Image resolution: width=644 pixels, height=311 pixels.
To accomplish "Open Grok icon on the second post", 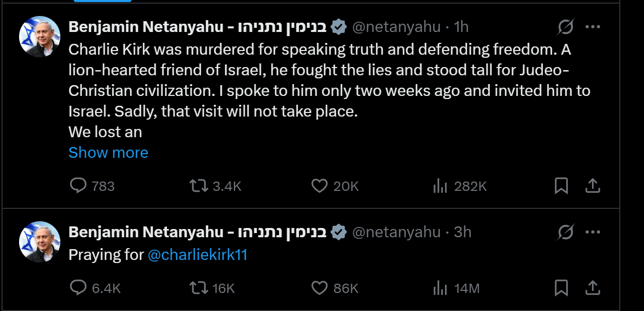I will click(x=566, y=232).
